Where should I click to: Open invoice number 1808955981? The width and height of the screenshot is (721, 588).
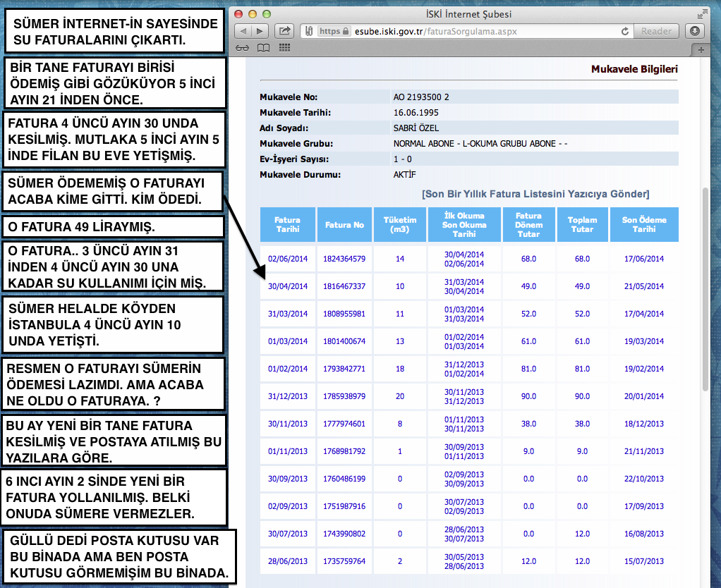[x=344, y=314]
